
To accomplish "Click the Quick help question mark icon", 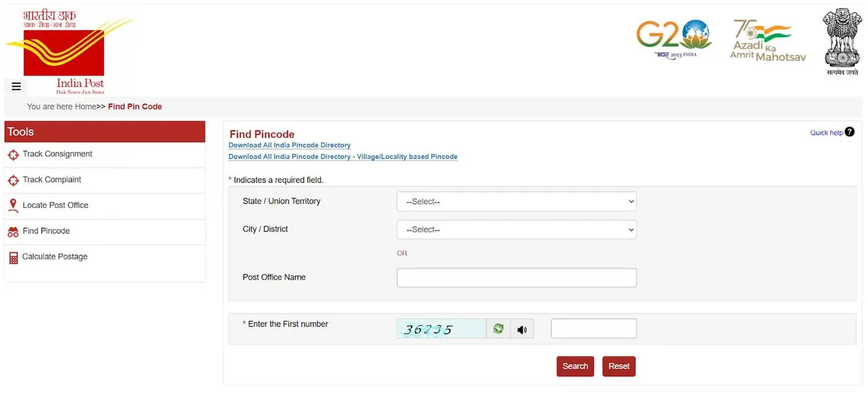I will (x=849, y=132).
